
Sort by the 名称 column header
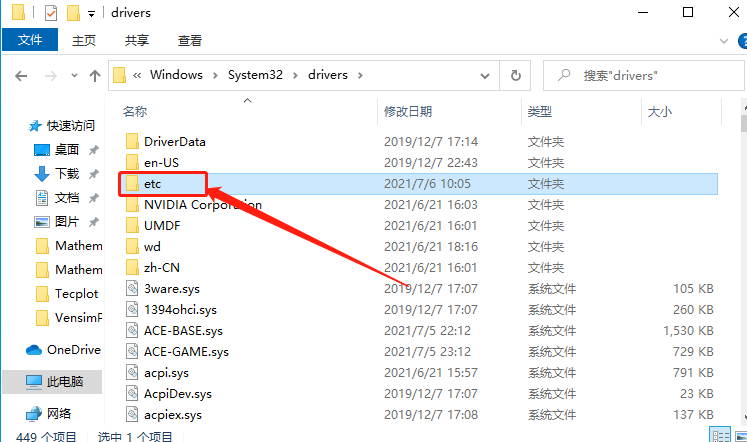135,111
